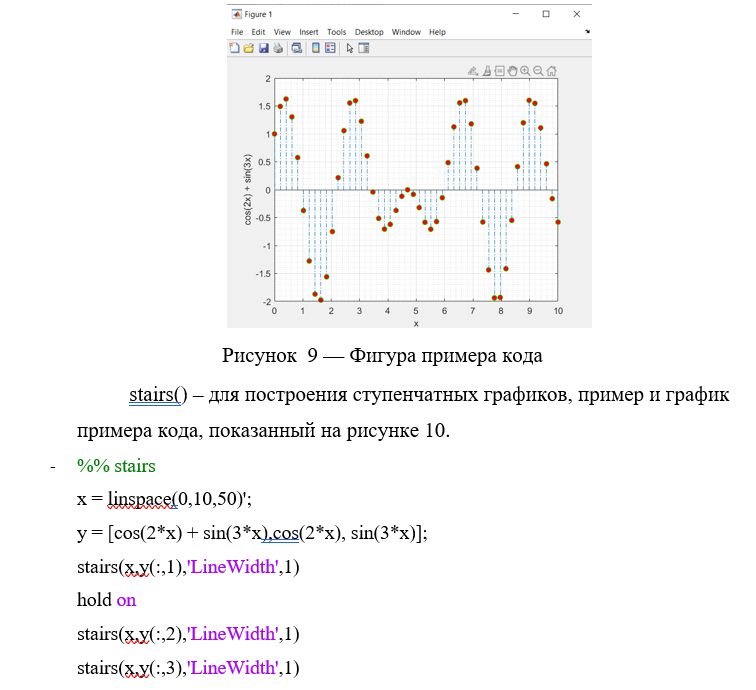Click the Open File folder icon

pos(249,47)
